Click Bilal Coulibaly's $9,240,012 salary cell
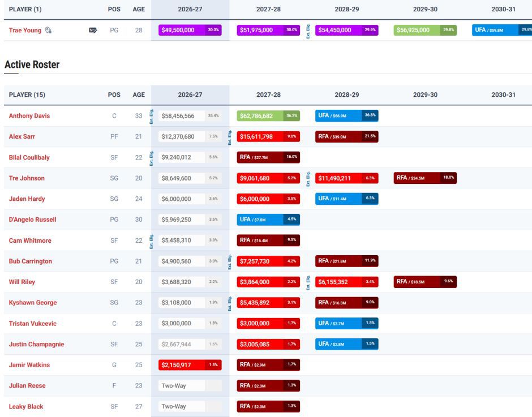 tap(190, 157)
